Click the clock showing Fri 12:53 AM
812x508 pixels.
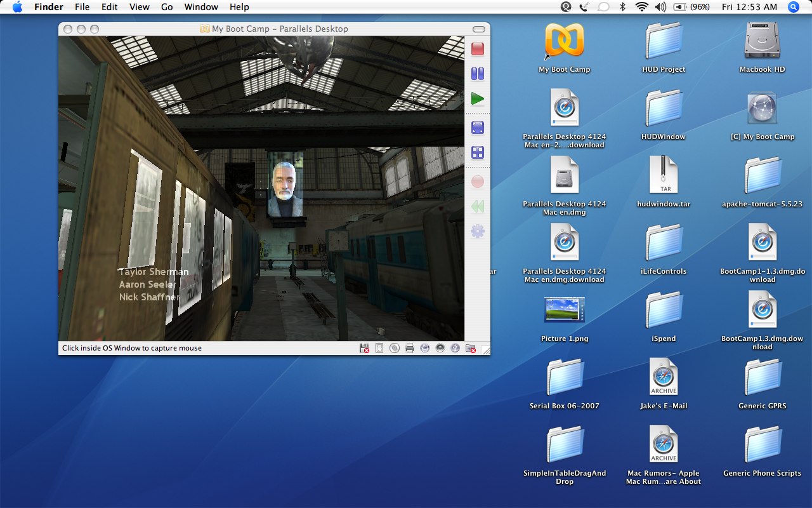(x=749, y=7)
